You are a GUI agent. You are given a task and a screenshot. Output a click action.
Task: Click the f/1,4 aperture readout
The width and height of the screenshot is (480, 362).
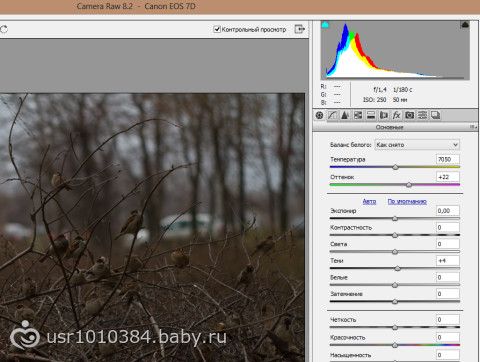point(380,90)
